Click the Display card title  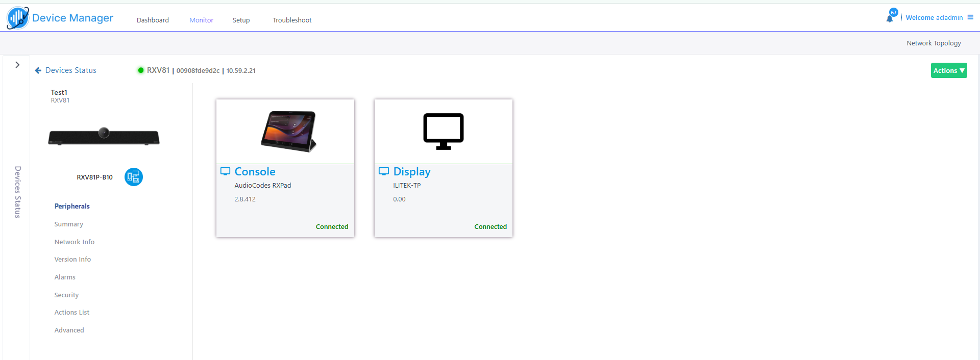[412, 172]
